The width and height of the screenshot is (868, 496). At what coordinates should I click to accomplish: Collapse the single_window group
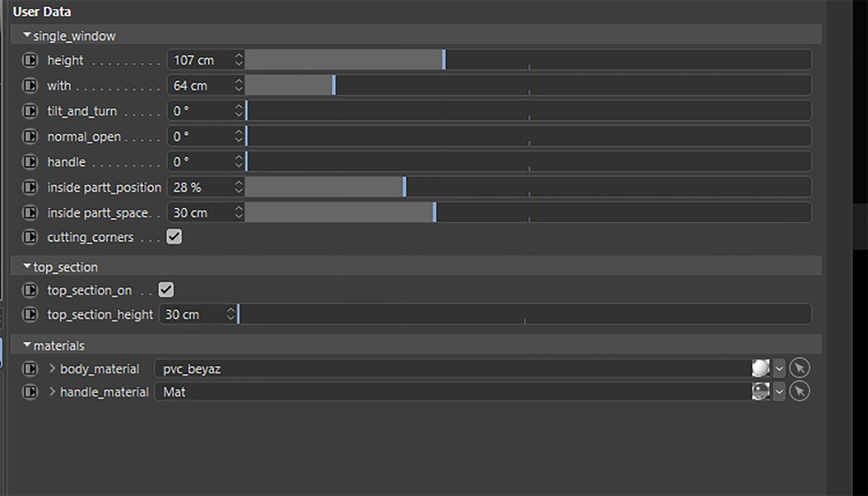point(27,35)
